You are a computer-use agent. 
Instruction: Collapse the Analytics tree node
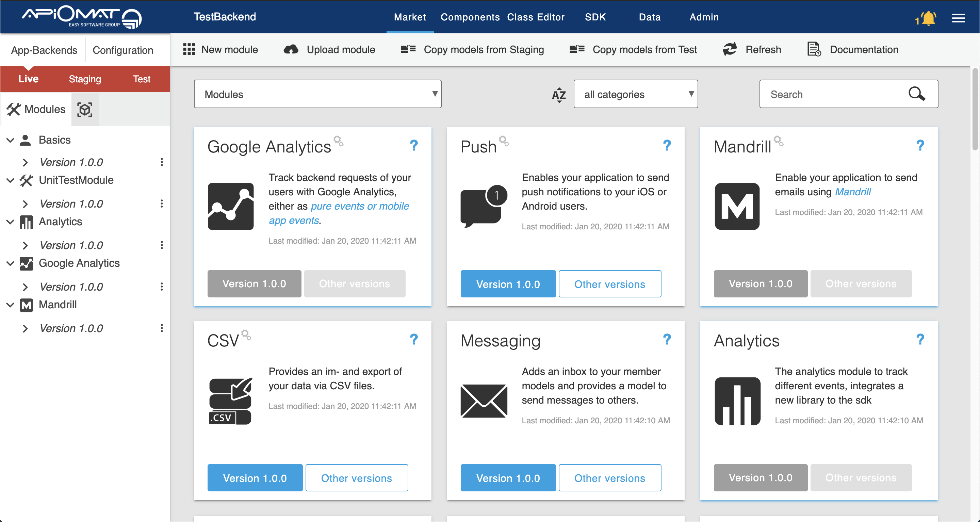10,222
